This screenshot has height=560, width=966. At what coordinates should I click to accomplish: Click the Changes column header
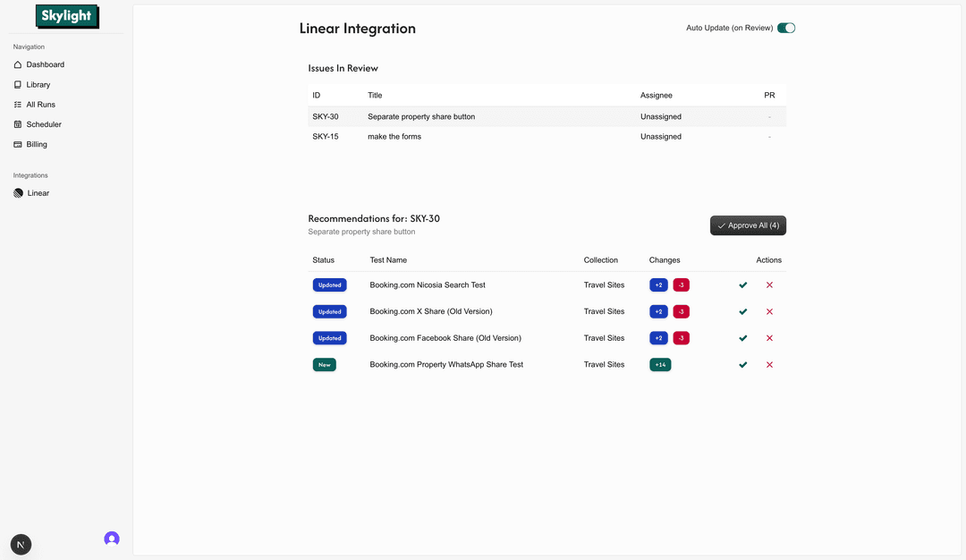tap(665, 260)
